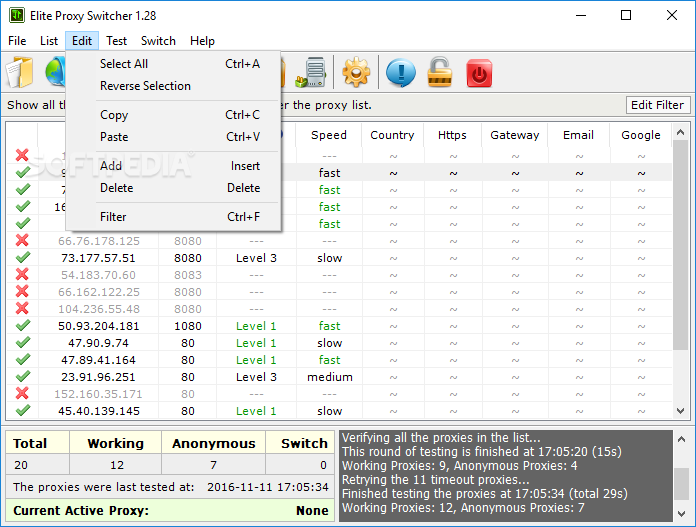Sort by the Speed column header

329,135
